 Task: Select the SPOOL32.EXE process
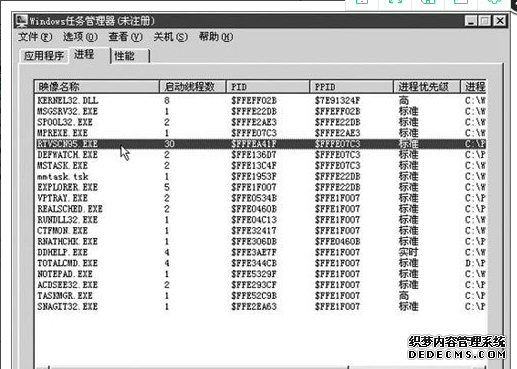261,122
